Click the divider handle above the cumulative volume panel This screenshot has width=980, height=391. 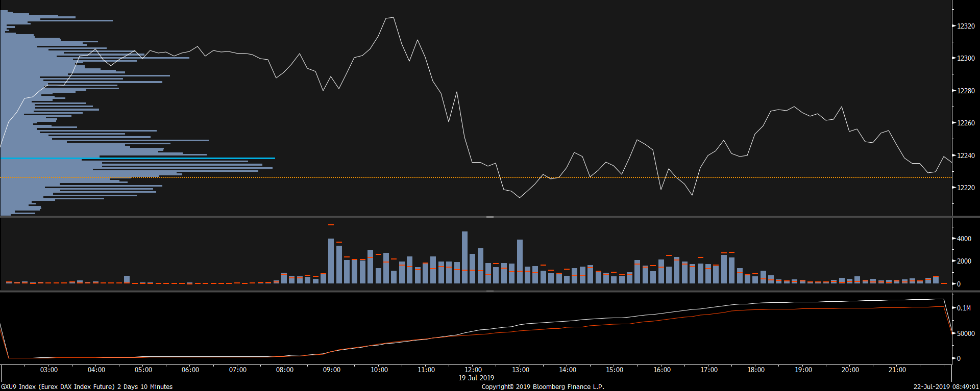point(489,292)
